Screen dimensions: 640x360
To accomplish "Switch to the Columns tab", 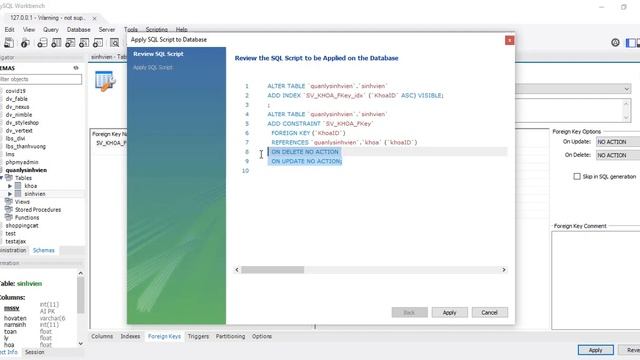I will tap(102, 336).
